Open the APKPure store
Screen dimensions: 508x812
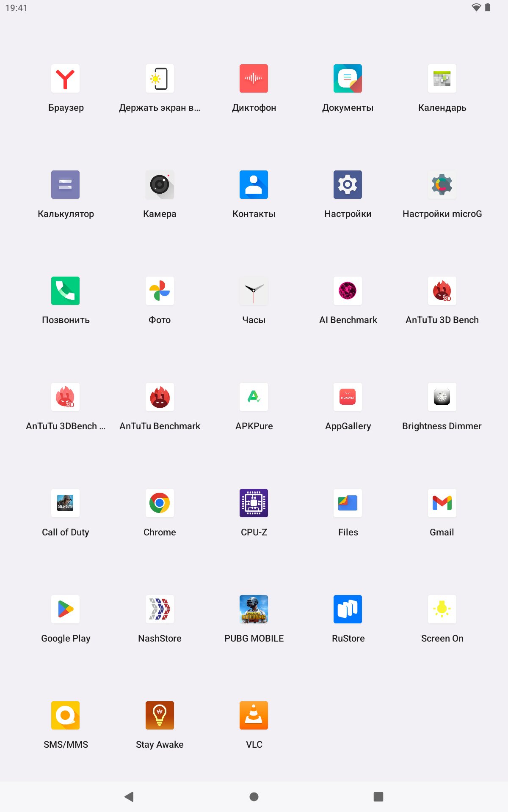pyautogui.click(x=254, y=397)
